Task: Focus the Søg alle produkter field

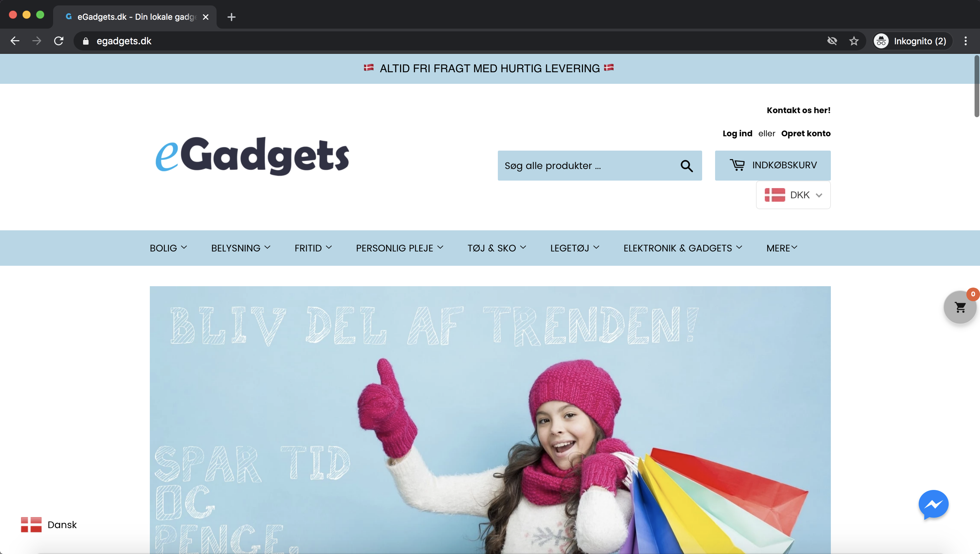Action: (588, 166)
